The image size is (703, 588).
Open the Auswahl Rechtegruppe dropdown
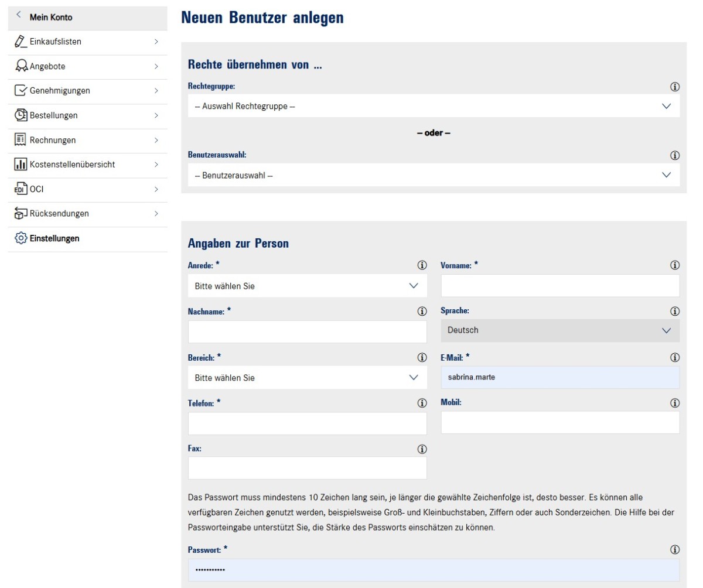(x=434, y=107)
